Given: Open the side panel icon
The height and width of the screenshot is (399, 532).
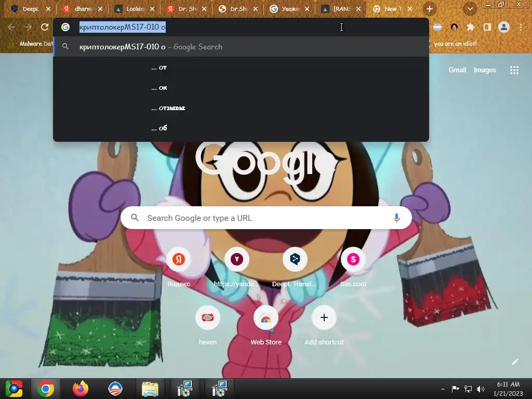Looking at the screenshot, I should tap(487, 27).
